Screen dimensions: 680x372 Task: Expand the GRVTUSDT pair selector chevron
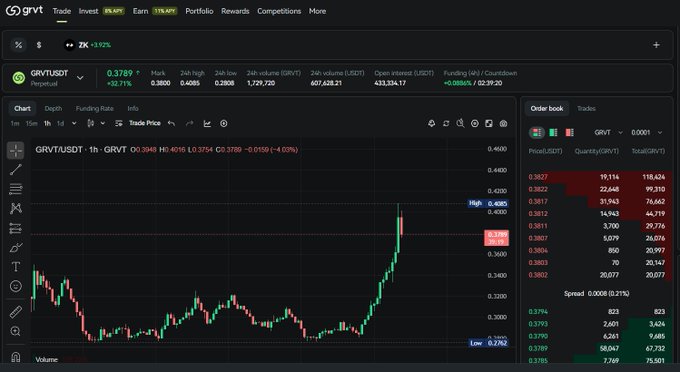coord(80,78)
